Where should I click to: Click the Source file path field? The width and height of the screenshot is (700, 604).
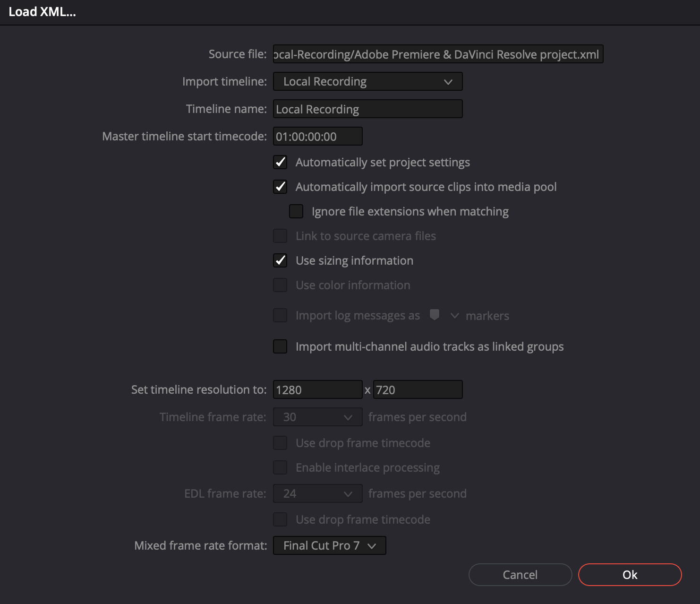coord(438,54)
